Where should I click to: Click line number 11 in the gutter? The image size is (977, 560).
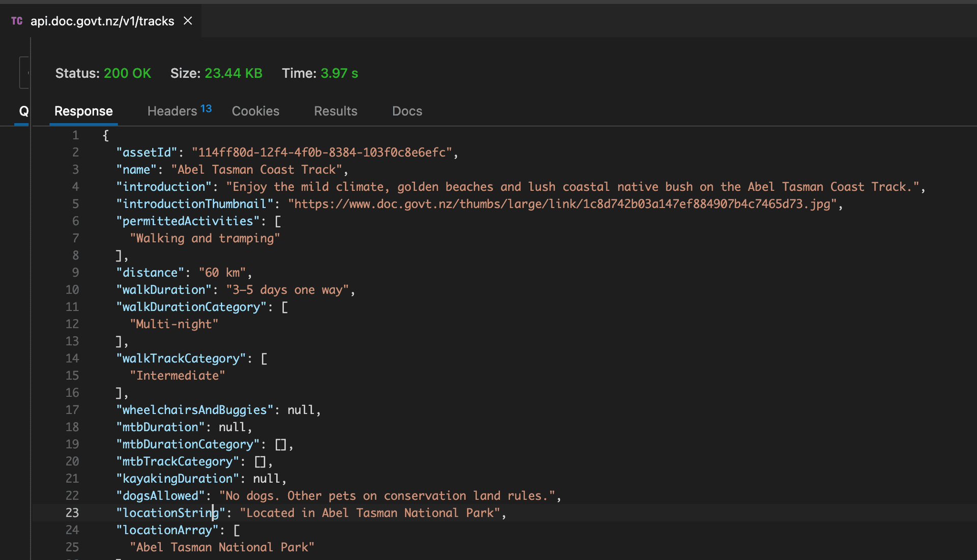(x=72, y=307)
